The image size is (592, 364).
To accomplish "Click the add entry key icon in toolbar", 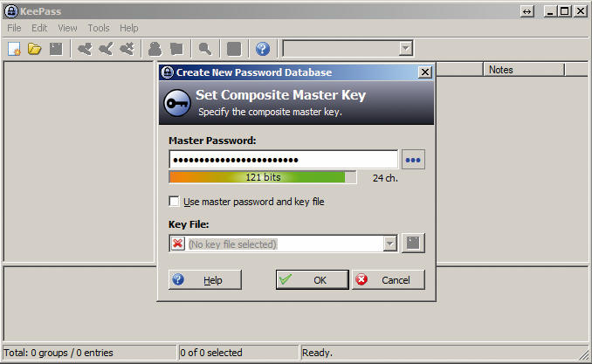I will pyautogui.click(x=85, y=49).
